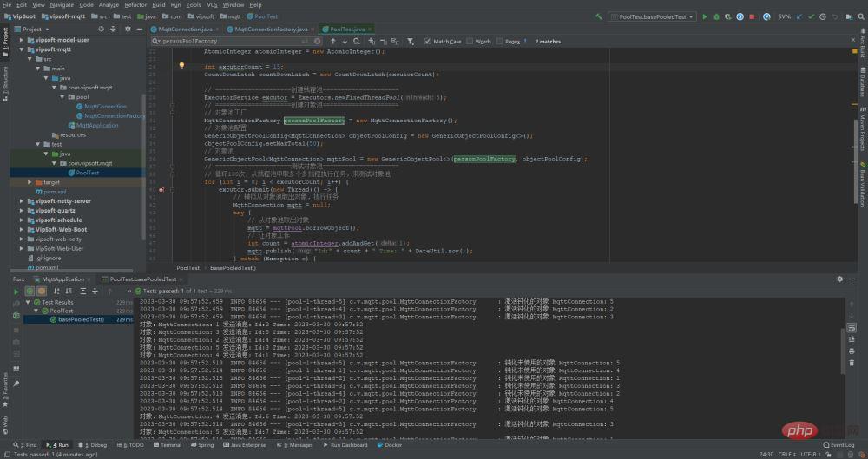Viewport: 868px width, 459px height.
Task: Expand the vipsoft-quartz module
Action: tap(22, 210)
